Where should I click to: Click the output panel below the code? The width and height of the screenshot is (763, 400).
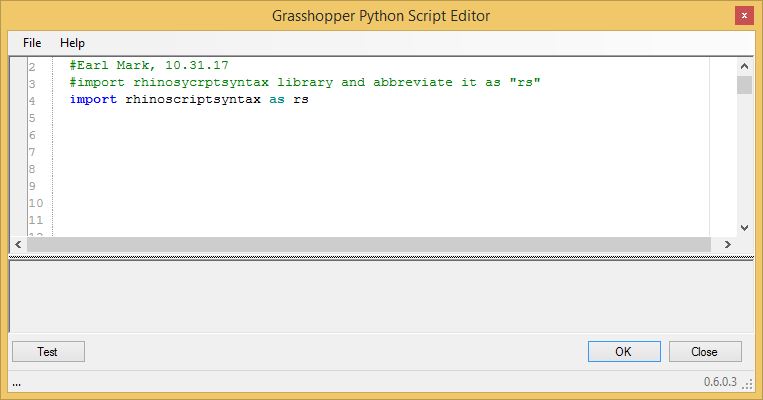[x=381, y=297]
